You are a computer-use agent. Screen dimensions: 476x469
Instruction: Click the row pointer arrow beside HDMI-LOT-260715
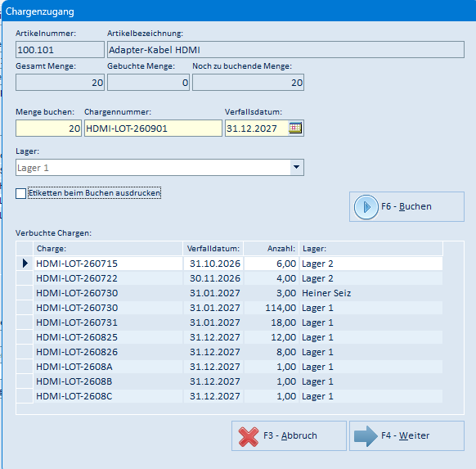(x=25, y=264)
